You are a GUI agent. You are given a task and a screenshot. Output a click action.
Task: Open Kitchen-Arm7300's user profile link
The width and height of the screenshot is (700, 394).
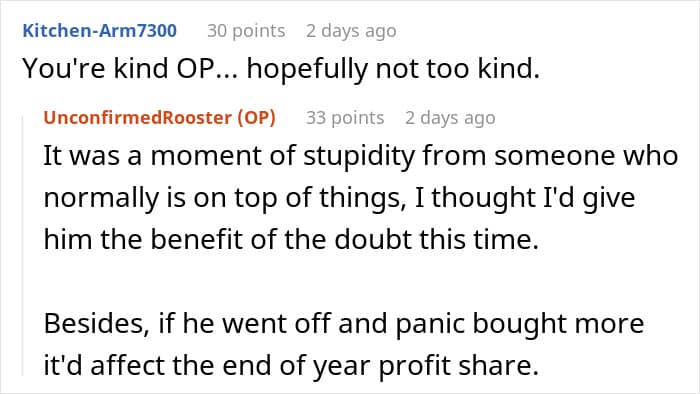100,30
